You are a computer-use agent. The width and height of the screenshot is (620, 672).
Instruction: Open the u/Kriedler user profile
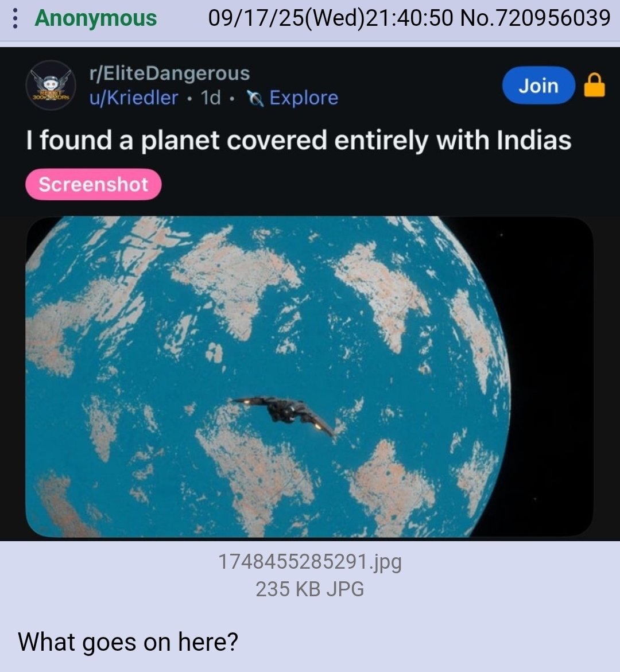pos(133,98)
